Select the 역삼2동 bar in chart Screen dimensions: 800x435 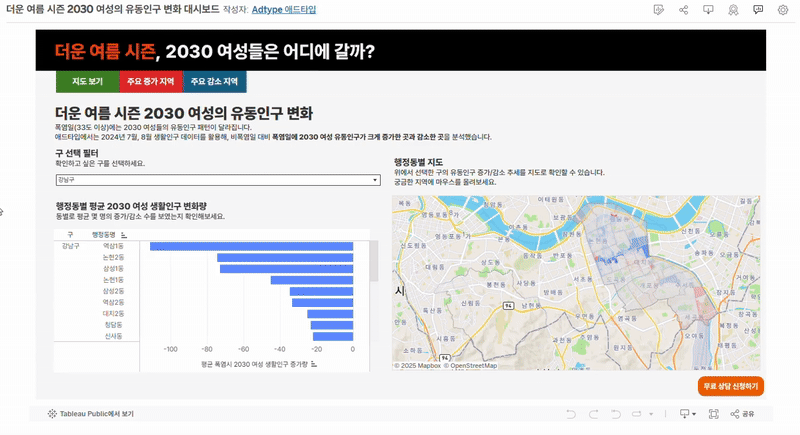pyautogui.click(x=322, y=302)
